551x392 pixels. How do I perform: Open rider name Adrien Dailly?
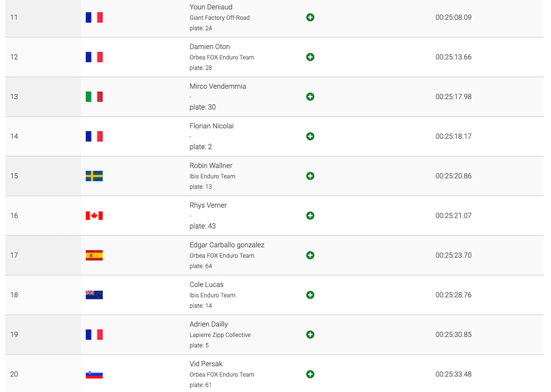click(x=209, y=324)
